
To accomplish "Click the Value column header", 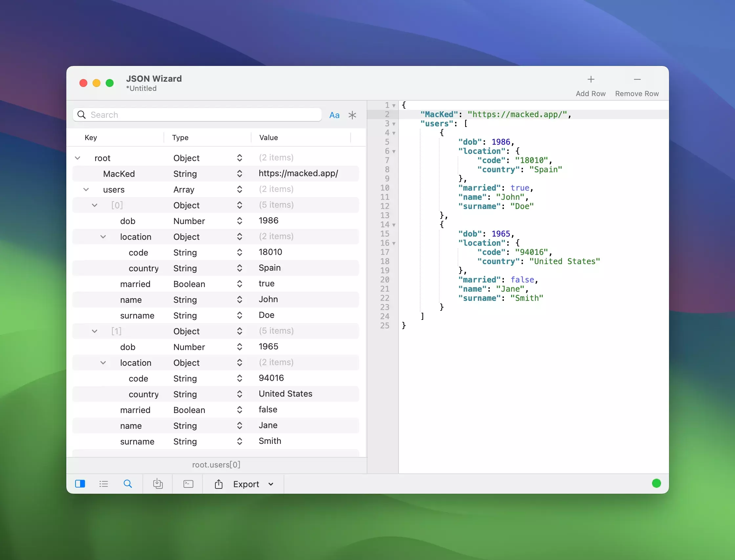I will 269,138.
